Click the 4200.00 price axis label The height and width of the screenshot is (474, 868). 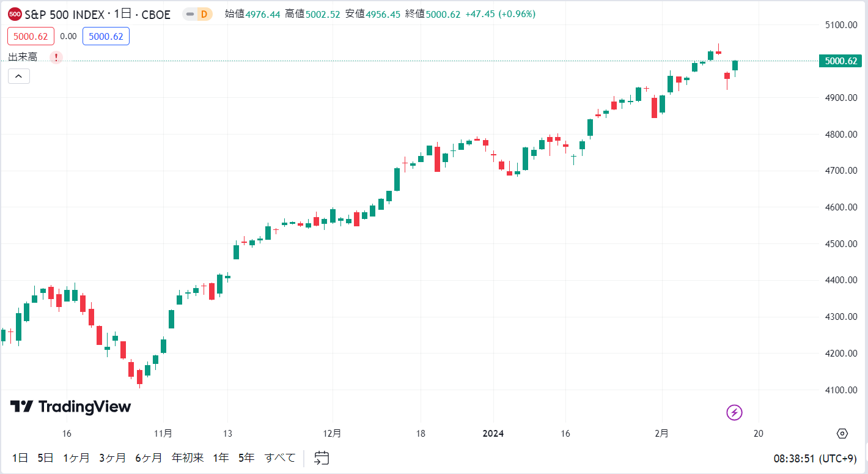click(x=842, y=354)
